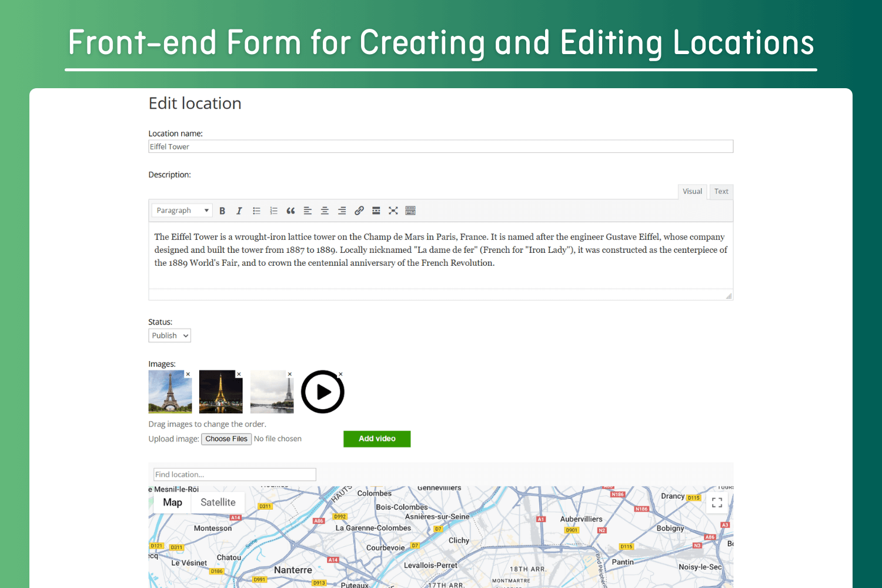Image resolution: width=882 pixels, height=588 pixels.
Task: Switch to the Text editor tab
Action: pyautogui.click(x=721, y=192)
